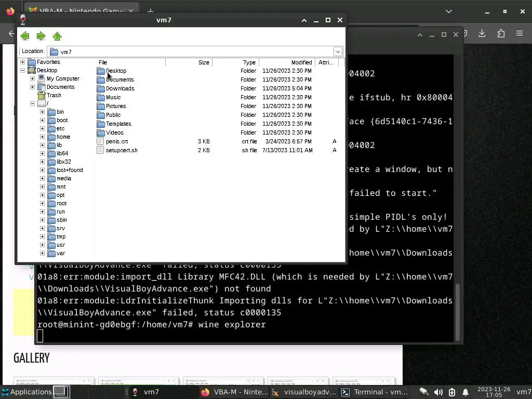Image resolution: width=532 pixels, height=399 pixels.
Task: Select the opt folder in the tree
Action: (x=60, y=195)
